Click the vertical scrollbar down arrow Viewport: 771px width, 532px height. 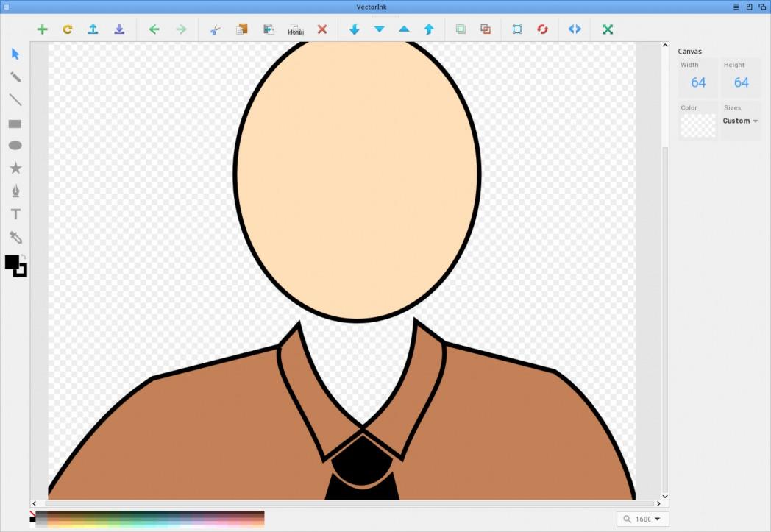(x=665, y=497)
